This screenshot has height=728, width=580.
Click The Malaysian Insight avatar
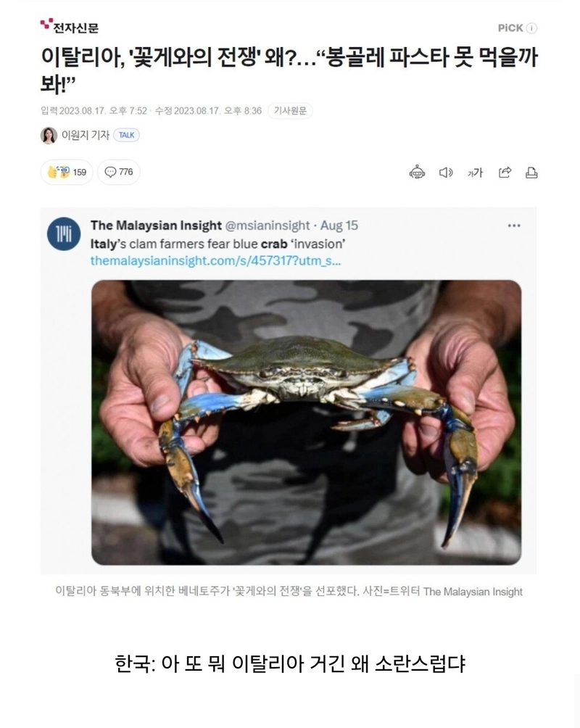click(64, 234)
